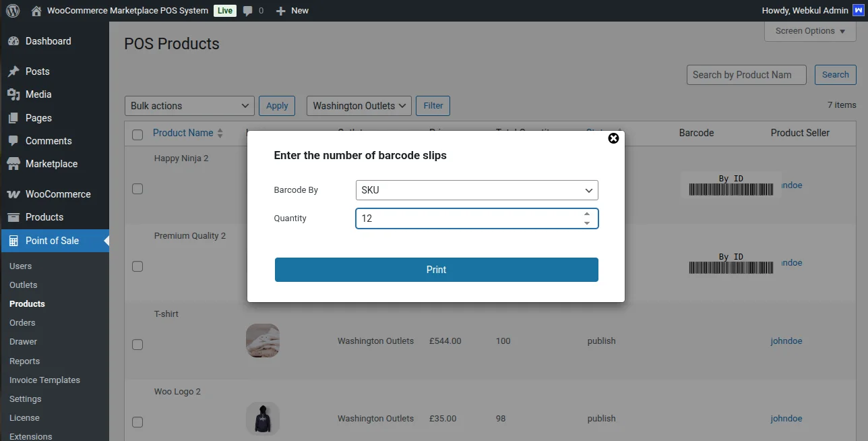Open the WordPress logo menu
The width and height of the screenshot is (868, 441).
tap(12, 10)
